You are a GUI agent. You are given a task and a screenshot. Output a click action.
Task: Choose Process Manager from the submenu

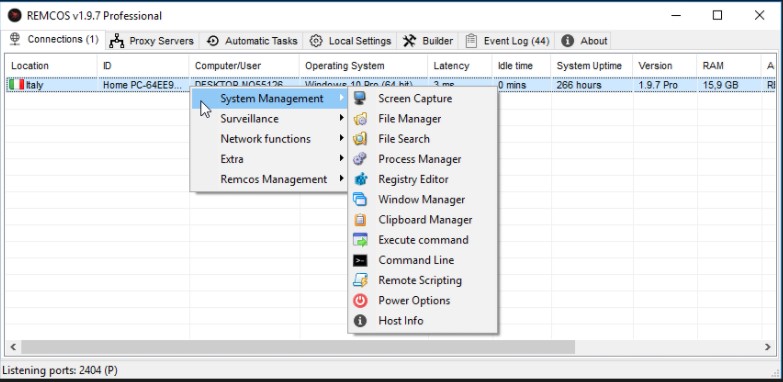tap(422, 159)
